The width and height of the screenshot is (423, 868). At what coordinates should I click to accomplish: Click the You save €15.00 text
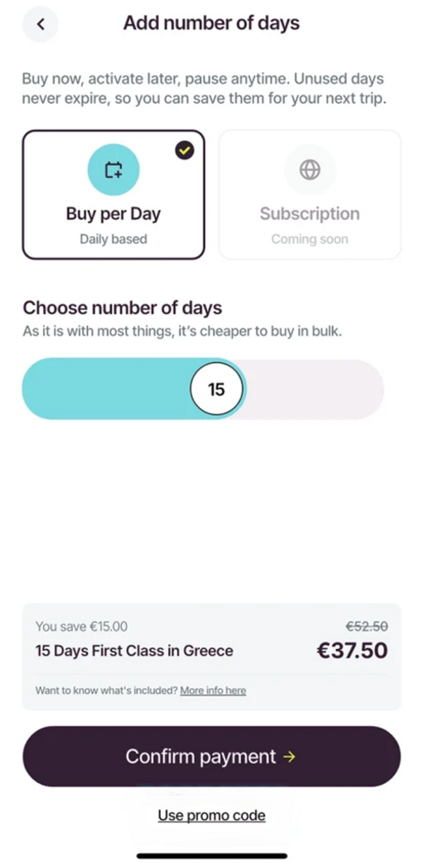click(81, 627)
